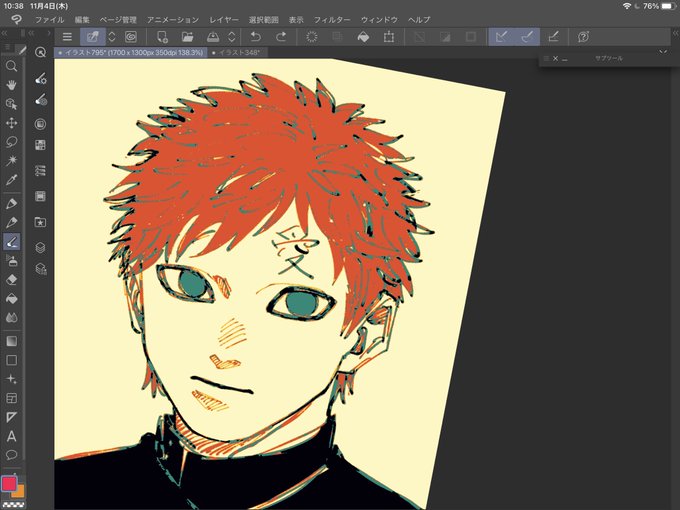Select the Pen tool

tap(11, 203)
